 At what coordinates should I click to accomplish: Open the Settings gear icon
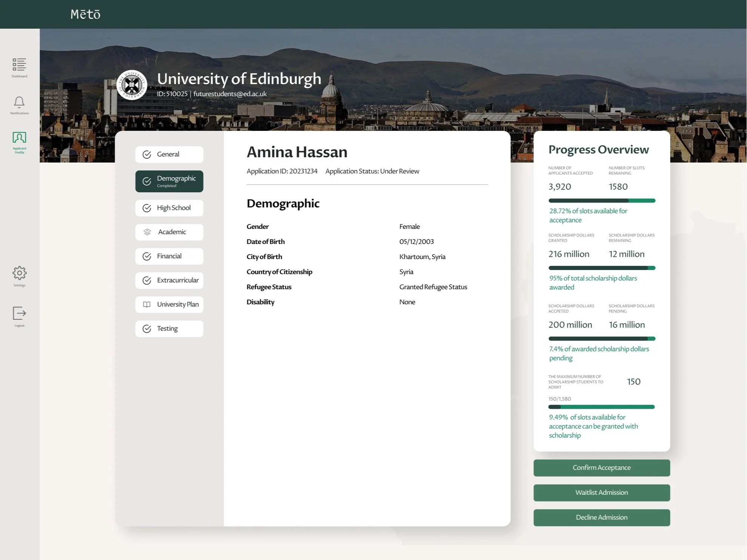(x=19, y=273)
